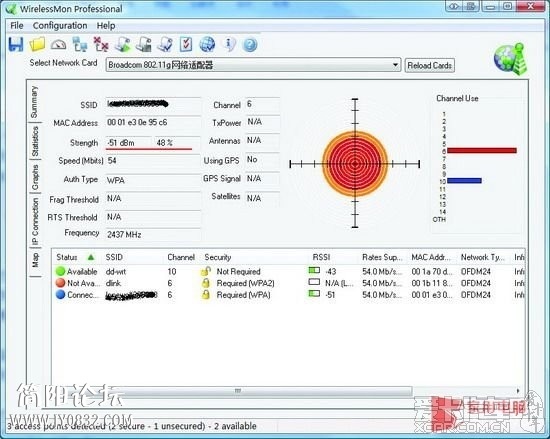Switch to the Summary tab

pos(34,102)
